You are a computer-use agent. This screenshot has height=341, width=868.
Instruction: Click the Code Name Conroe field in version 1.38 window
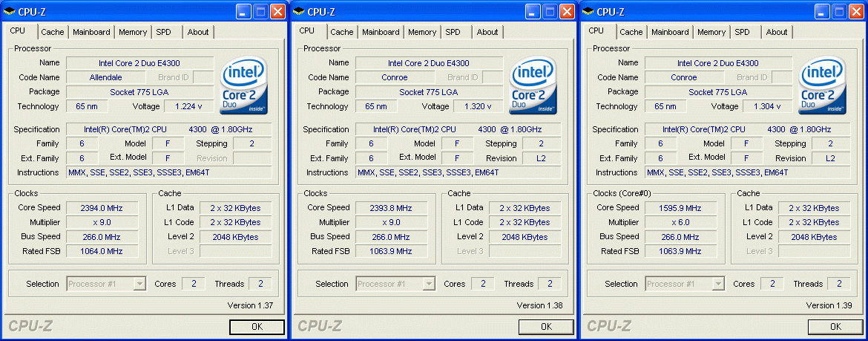[x=395, y=77]
